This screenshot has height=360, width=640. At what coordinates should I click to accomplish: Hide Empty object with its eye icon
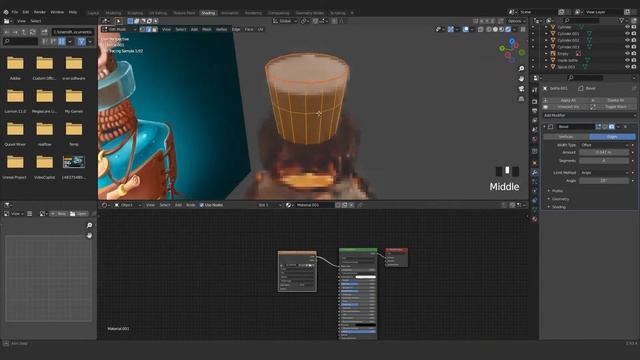pos(627,53)
